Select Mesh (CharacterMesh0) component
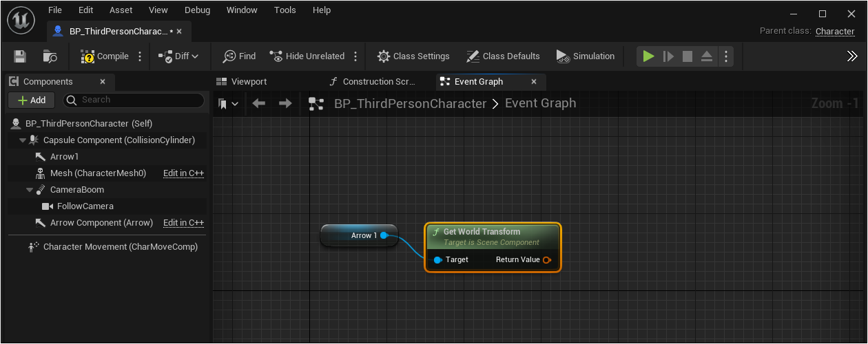The height and width of the screenshot is (344, 868). pos(98,173)
